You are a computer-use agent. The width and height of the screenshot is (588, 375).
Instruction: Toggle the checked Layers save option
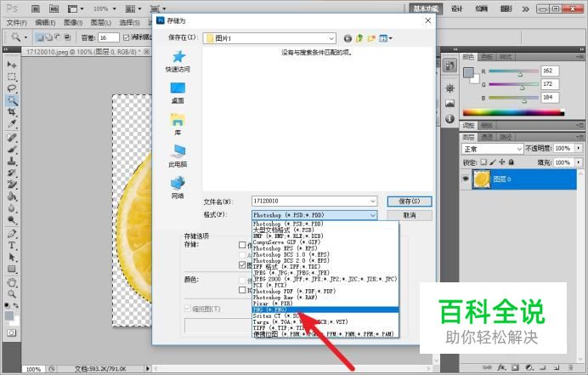242,265
